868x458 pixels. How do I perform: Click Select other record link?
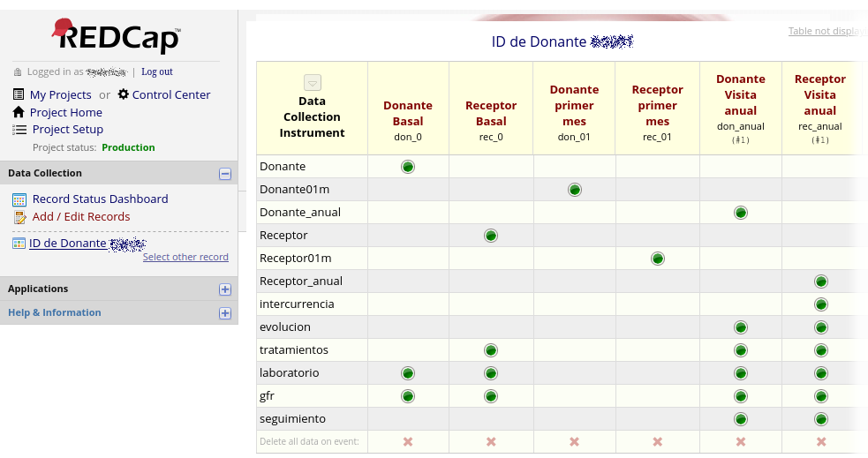tap(185, 257)
